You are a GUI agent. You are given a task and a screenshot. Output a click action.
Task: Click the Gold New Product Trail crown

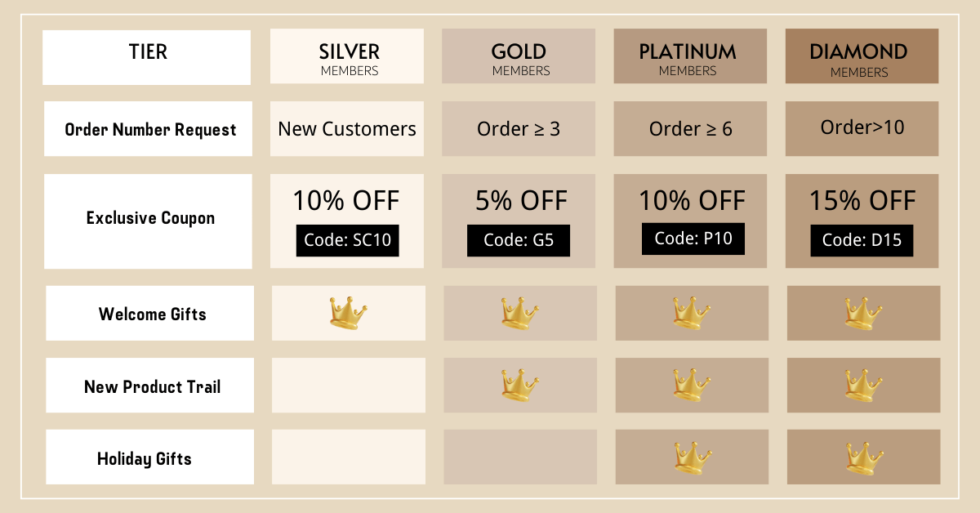click(x=520, y=385)
